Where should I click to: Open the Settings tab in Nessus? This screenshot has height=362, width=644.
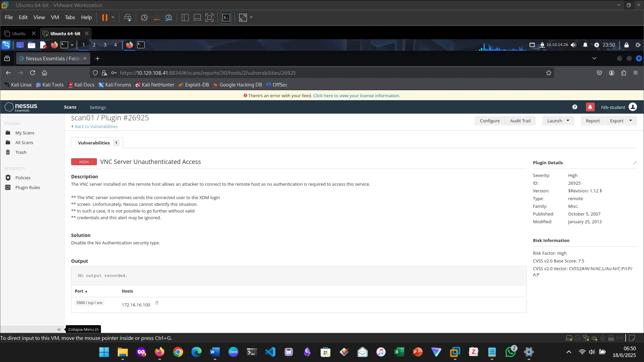tap(98, 107)
